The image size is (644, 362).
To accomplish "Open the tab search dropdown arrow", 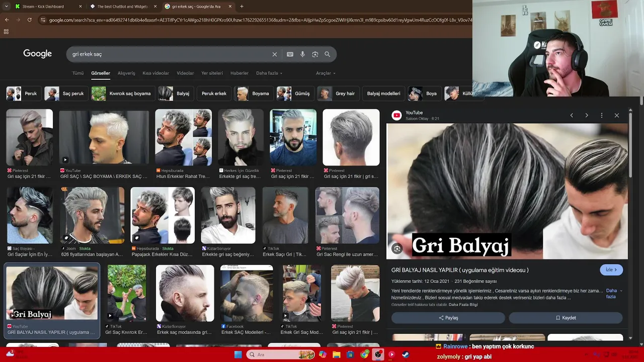I will tap(7, 7).
